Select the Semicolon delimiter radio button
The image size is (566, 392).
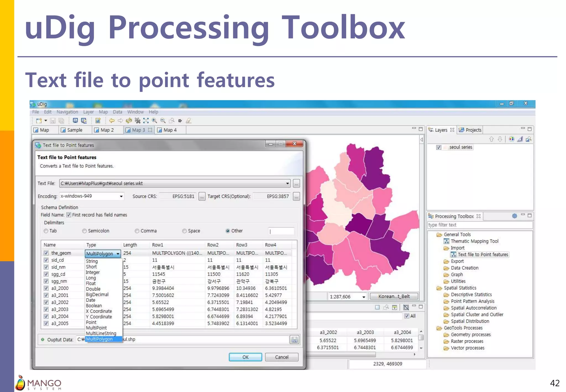tap(85, 231)
